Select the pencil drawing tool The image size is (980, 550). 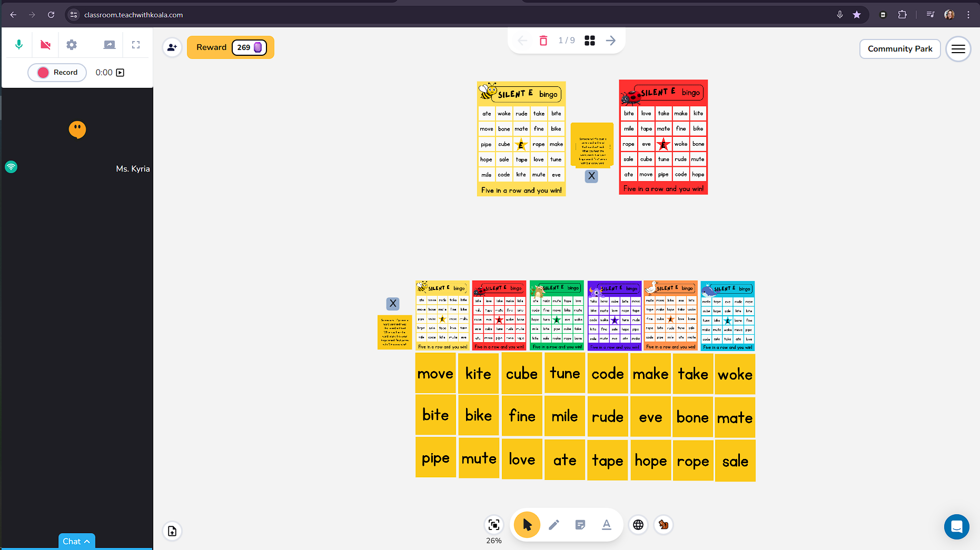[x=553, y=525]
